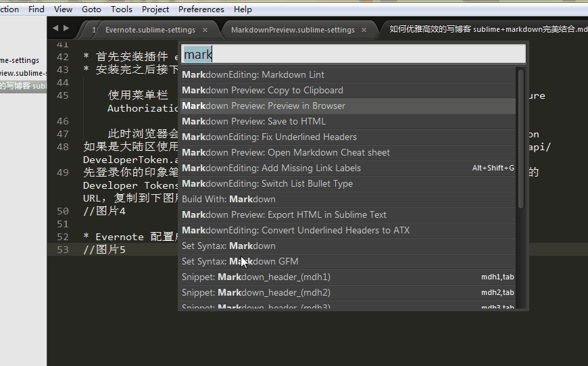Insert Snippet: Markdown_header_(mdh1)
588x366 pixels.
348,277
